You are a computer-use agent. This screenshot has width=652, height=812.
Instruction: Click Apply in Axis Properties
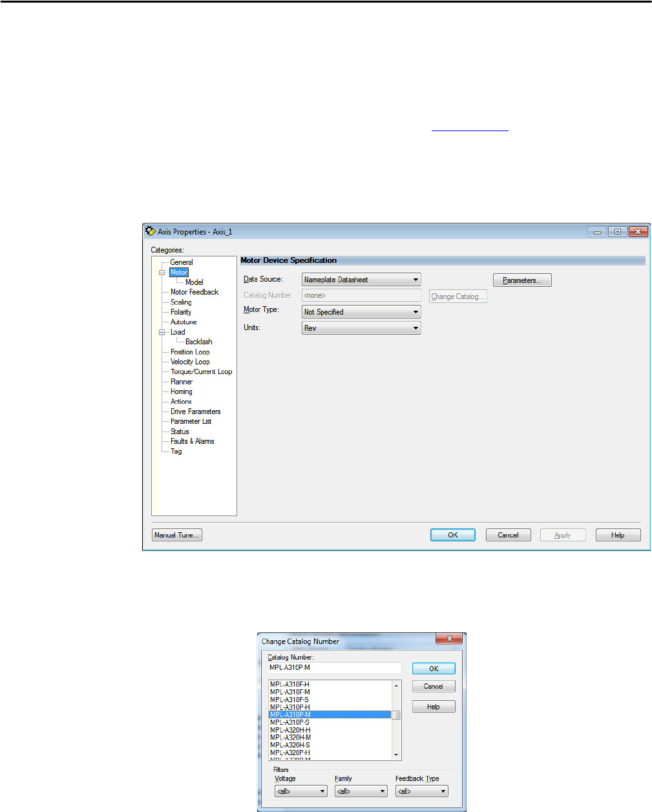(563, 535)
